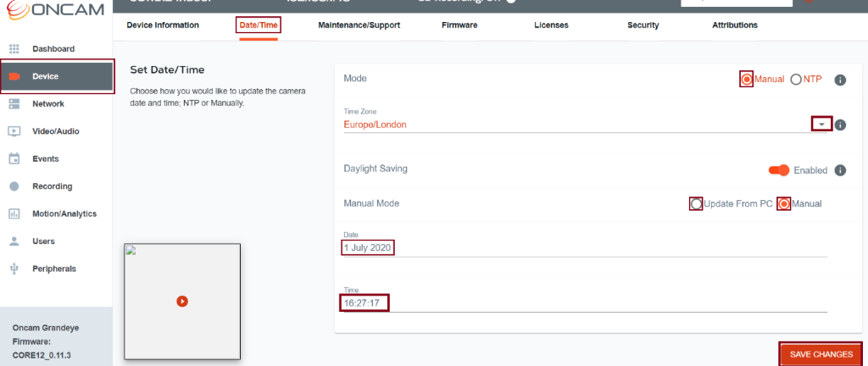Image resolution: width=868 pixels, height=366 pixels.
Task: Switch to the Firmware tab
Action: [459, 25]
